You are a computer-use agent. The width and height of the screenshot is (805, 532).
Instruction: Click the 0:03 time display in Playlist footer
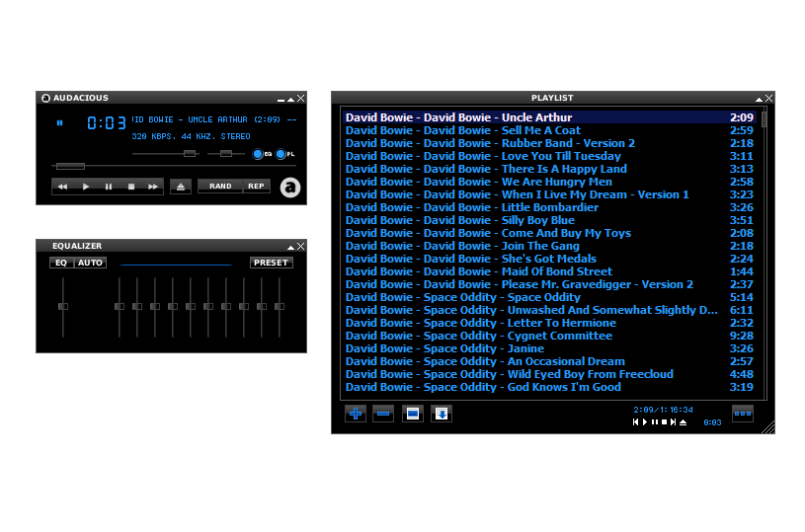pyautogui.click(x=712, y=422)
